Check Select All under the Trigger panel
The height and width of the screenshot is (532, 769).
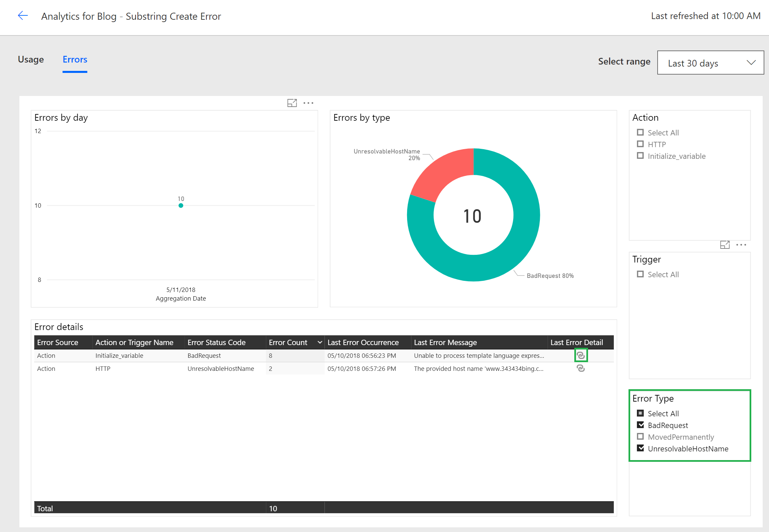pyautogui.click(x=640, y=274)
